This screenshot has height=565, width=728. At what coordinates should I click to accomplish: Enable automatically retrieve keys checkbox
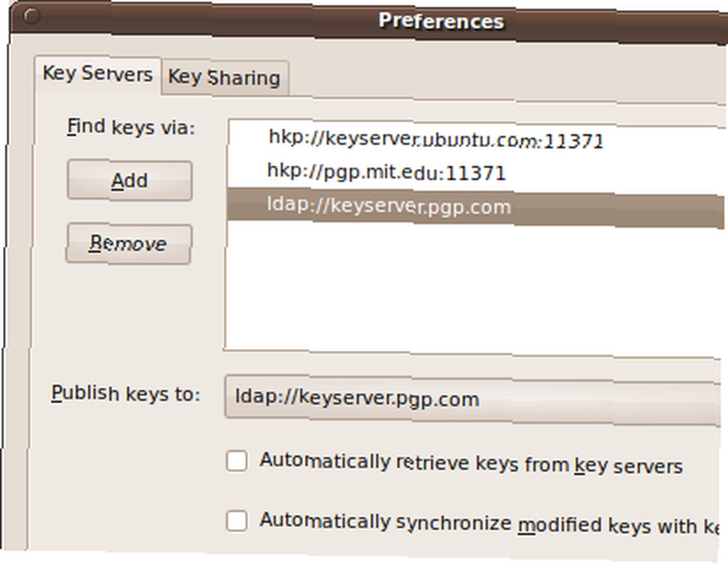[x=237, y=461]
